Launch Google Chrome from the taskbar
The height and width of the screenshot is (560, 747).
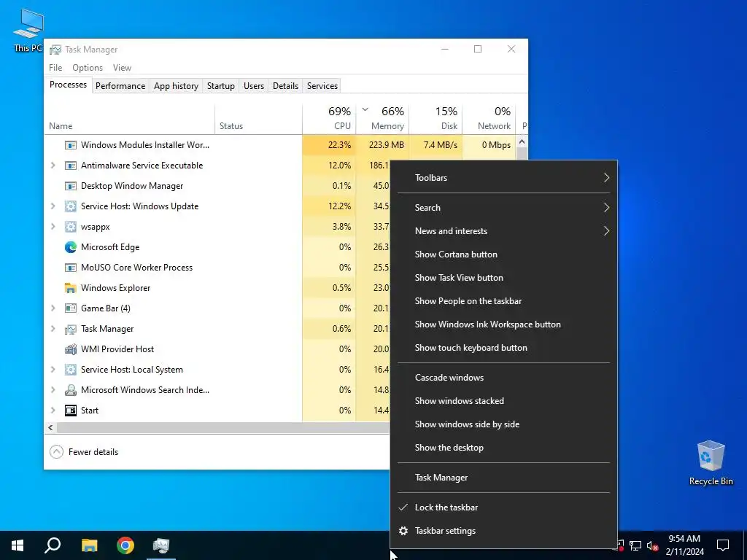(x=125, y=545)
